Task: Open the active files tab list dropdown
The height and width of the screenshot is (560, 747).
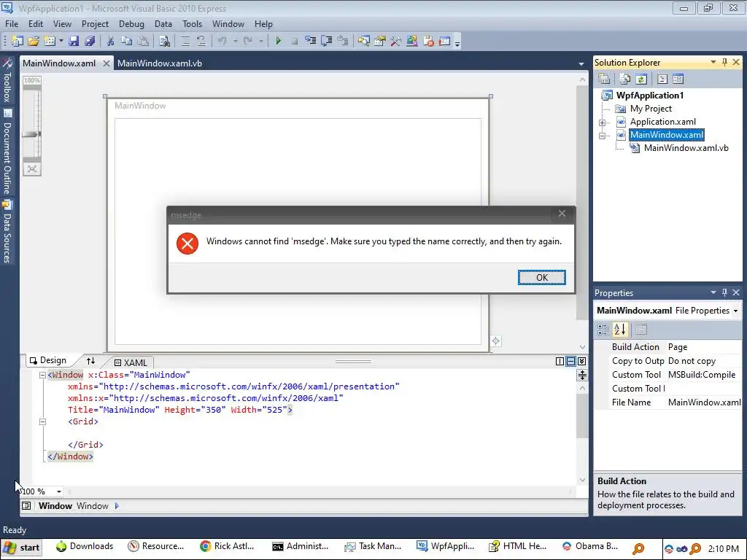Action: click(581, 63)
